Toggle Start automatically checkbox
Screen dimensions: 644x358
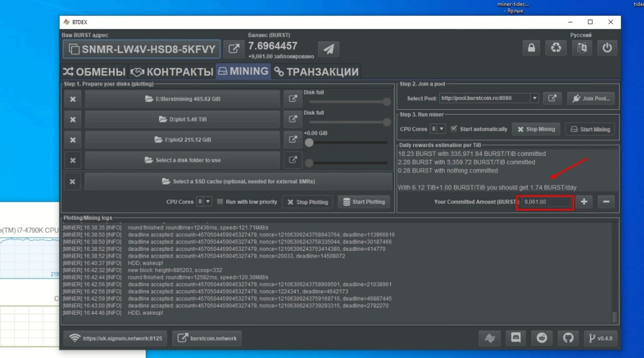(454, 129)
